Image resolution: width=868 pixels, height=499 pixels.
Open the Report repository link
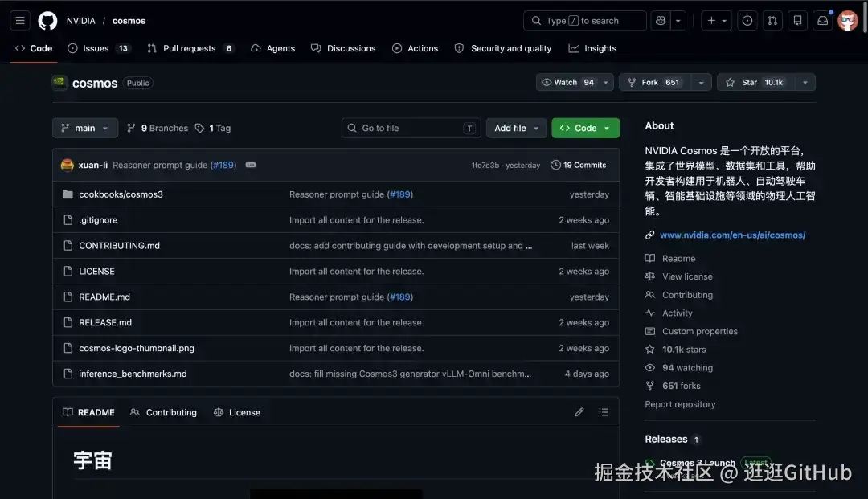[x=680, y=404]
